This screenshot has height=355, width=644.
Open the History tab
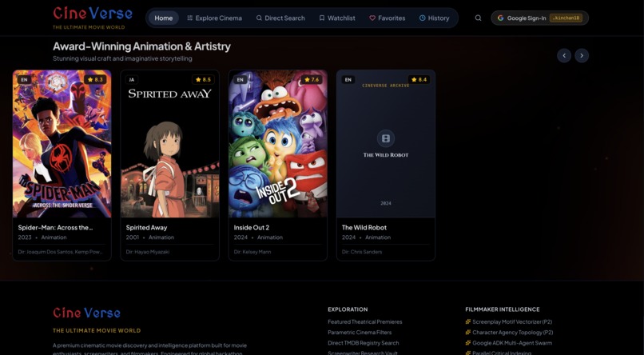[x=434, y=18]
